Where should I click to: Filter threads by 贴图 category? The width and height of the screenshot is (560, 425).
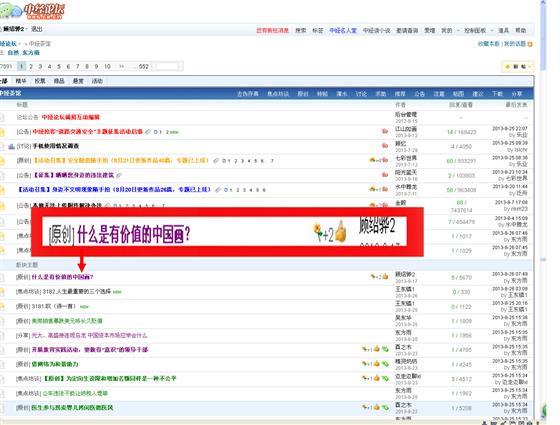458,94
